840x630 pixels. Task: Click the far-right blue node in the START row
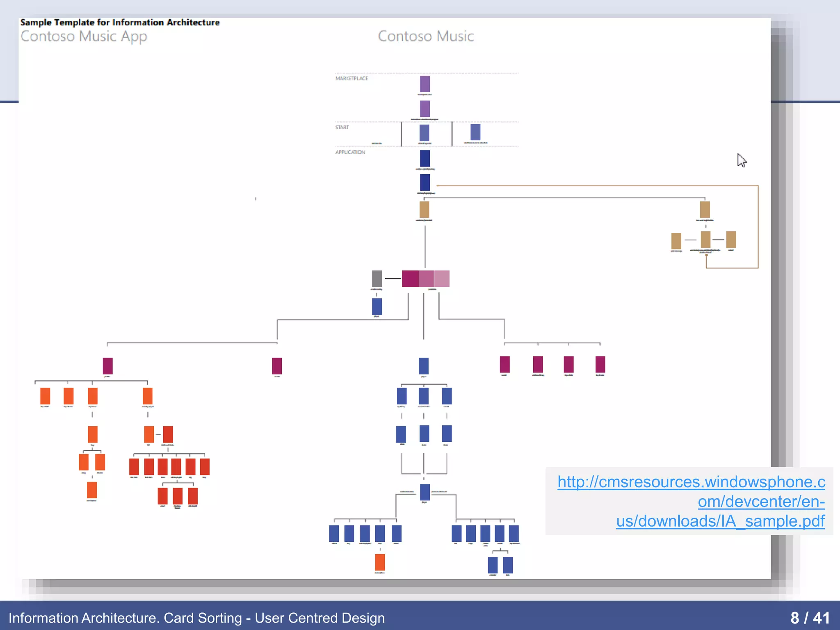tap(475, 132)
